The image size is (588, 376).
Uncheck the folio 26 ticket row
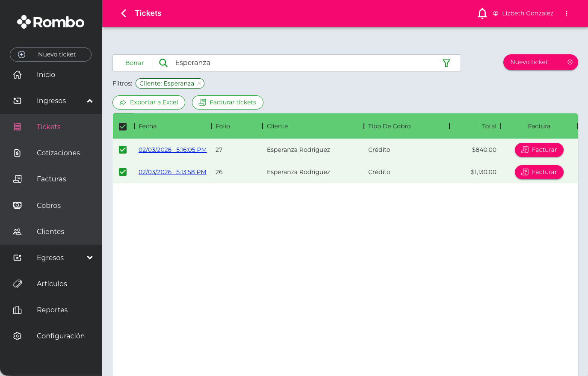(123, 172)
